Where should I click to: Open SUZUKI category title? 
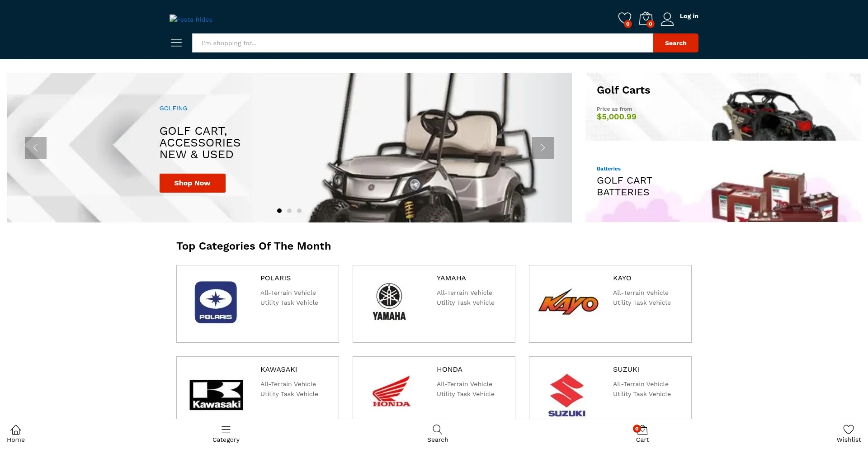tap(626, 369)
